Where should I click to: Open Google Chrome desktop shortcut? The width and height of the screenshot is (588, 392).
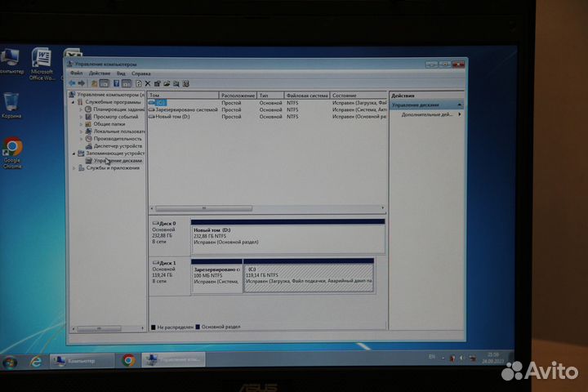[x=12, y=150]
